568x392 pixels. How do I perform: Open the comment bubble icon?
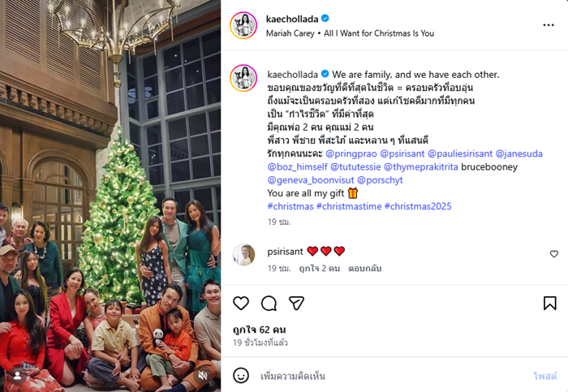click(269, 303)
